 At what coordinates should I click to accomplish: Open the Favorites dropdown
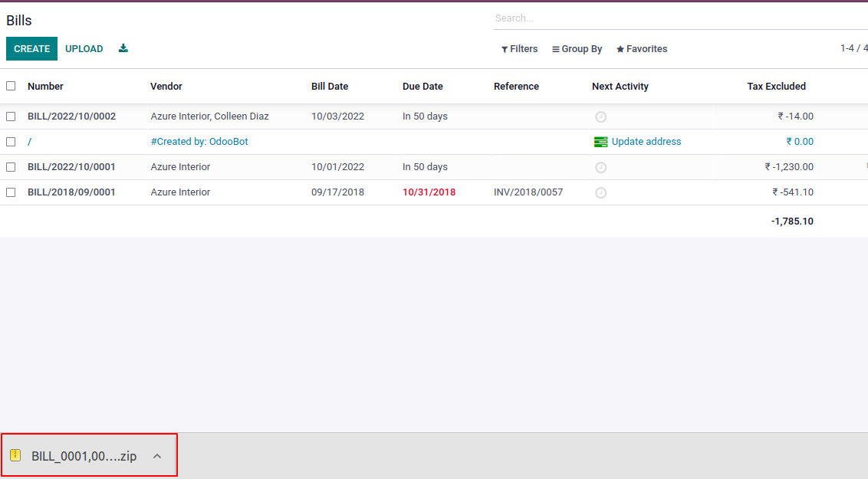tap(642, 49)
